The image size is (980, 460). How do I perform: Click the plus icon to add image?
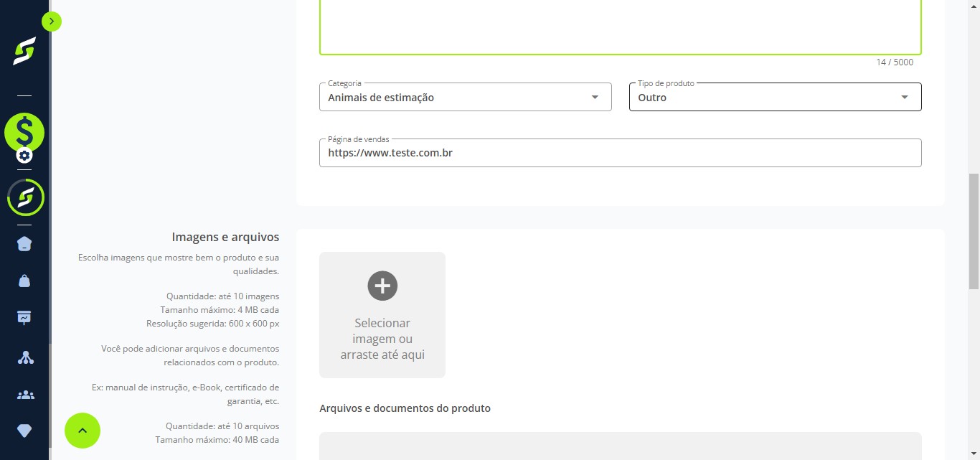[x=382, y=286]
